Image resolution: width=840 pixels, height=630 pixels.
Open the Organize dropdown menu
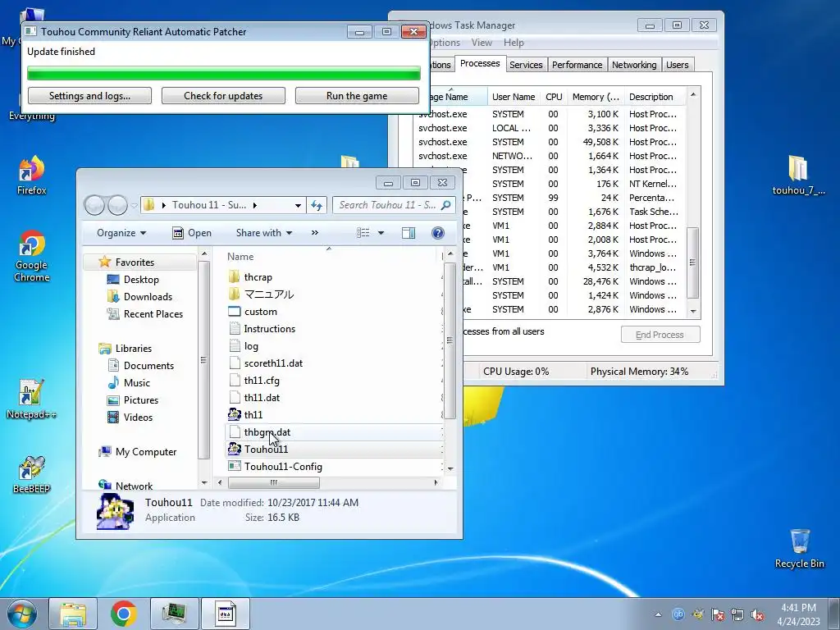click(x=121, y=232)
